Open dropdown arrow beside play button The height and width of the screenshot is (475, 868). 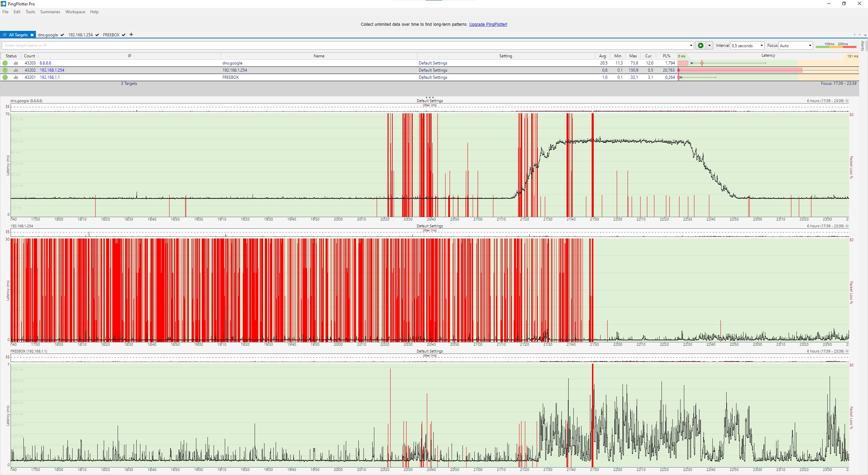click(x=709, y=45)
